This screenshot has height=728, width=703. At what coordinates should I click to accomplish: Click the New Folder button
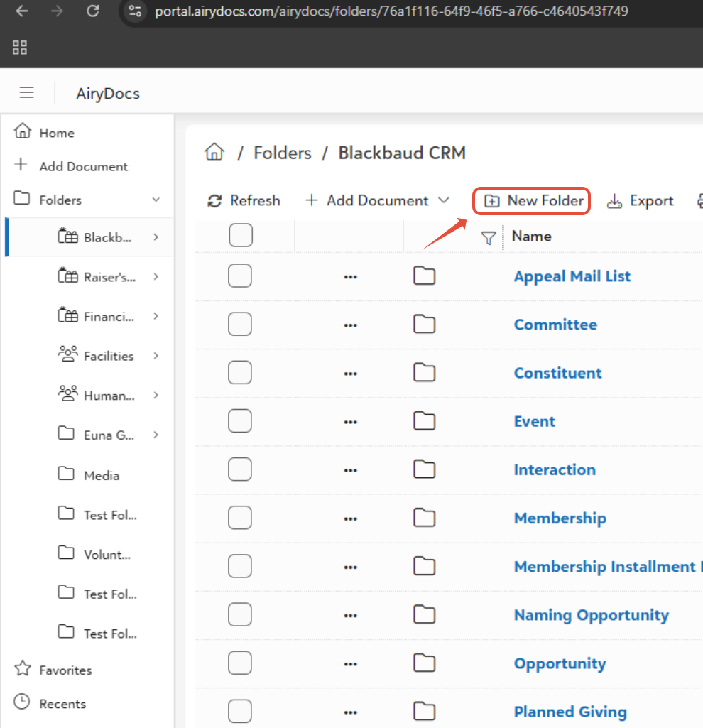click(x=532, y=200)
